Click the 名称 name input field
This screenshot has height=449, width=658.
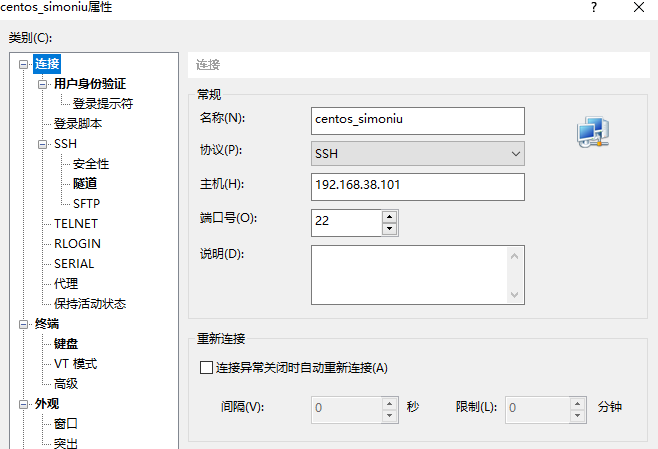(417, 120)
